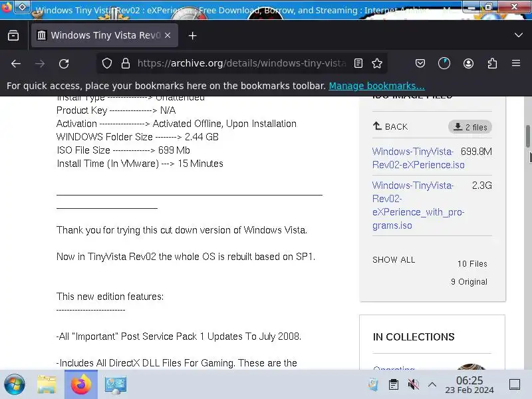Click the "ISO File Size" 699 Mb line
Viewport: 532px width, 399px height.
click(x=123, y=150)
